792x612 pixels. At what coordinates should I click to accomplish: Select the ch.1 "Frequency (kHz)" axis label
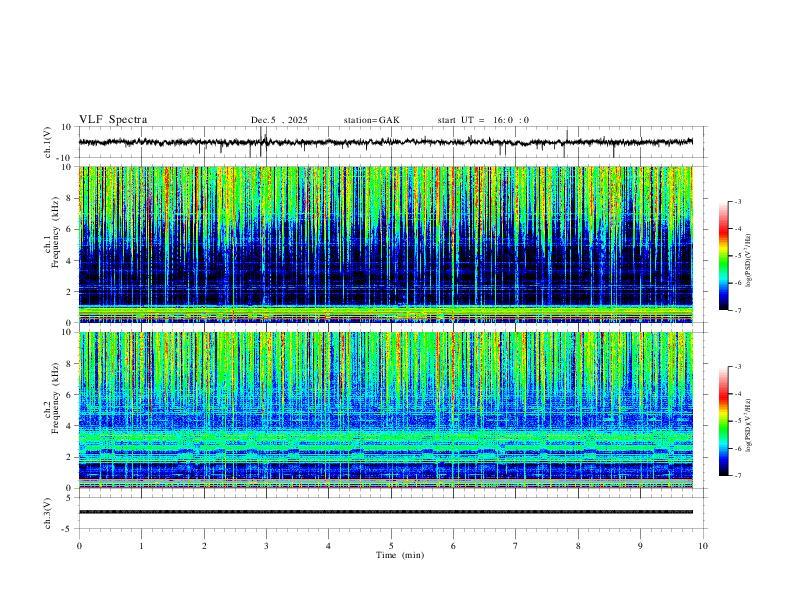point(55,232)
